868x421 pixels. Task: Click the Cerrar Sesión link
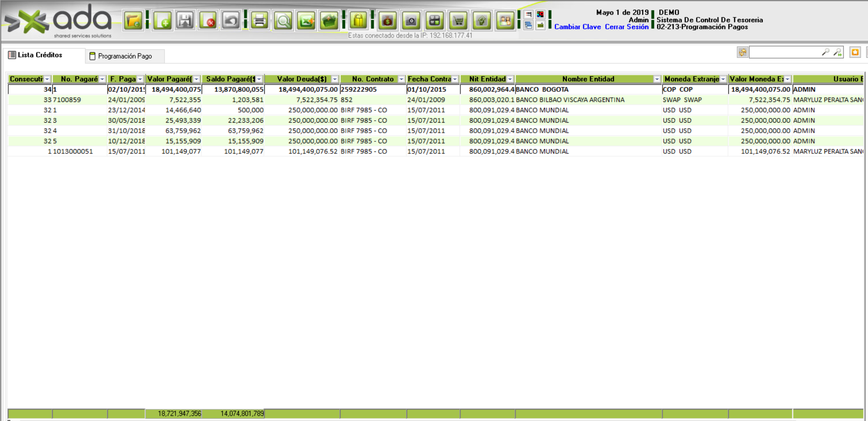(x=626, y=27)
